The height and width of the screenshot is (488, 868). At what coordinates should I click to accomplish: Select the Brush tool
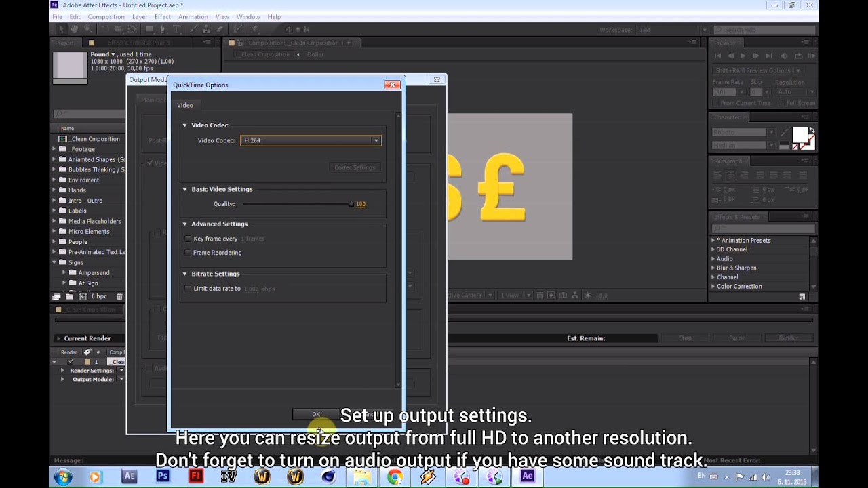195,29
